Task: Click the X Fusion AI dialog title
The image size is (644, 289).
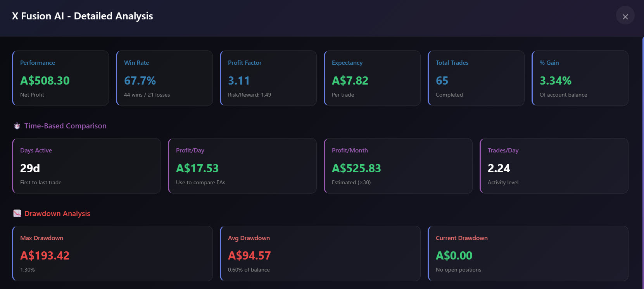Action: click(x=83, y=16)
